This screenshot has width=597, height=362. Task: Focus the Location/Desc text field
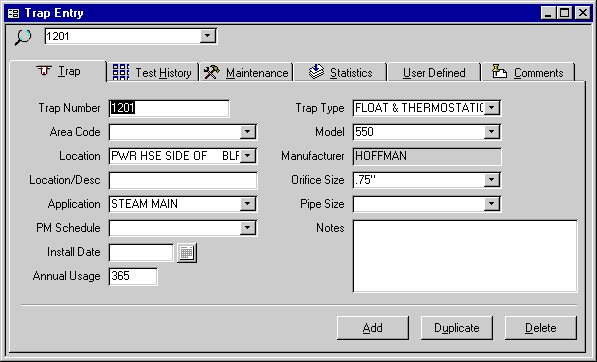tap(183, 180)
